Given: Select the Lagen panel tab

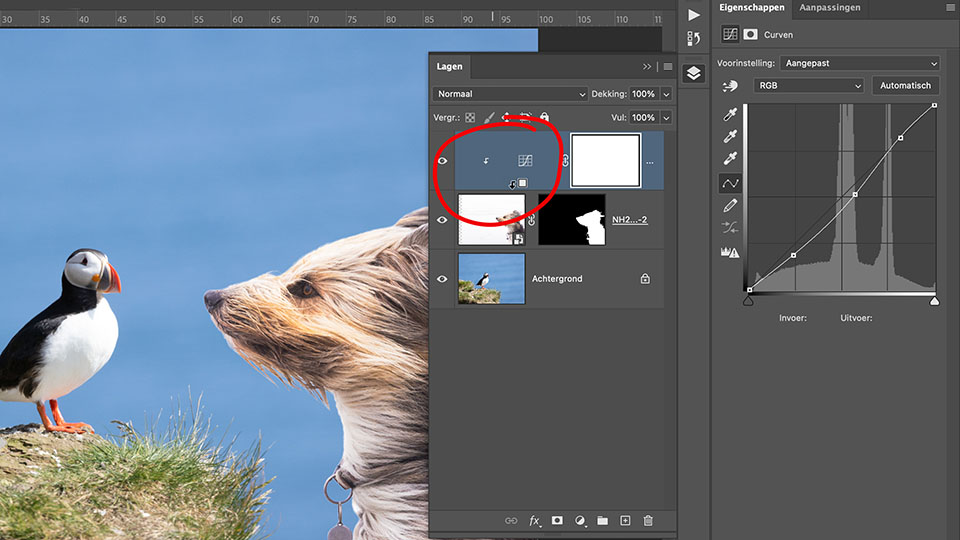Looking at the screenshot, I should (x=450, y=66).
